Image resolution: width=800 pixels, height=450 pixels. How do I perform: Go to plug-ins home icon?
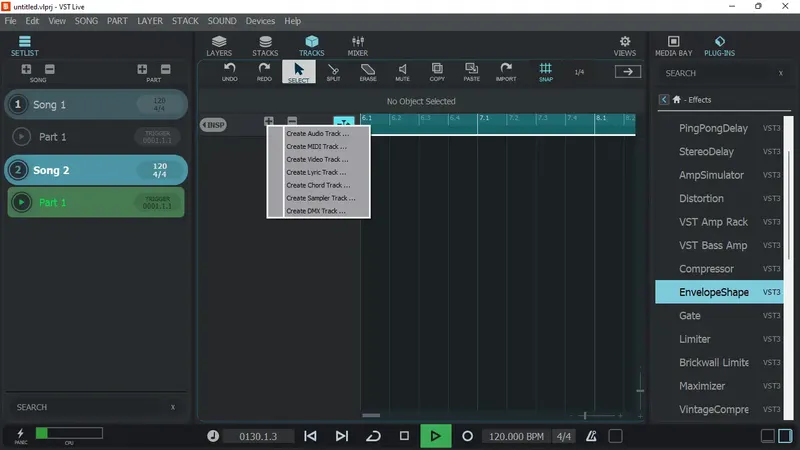[677, 99]
